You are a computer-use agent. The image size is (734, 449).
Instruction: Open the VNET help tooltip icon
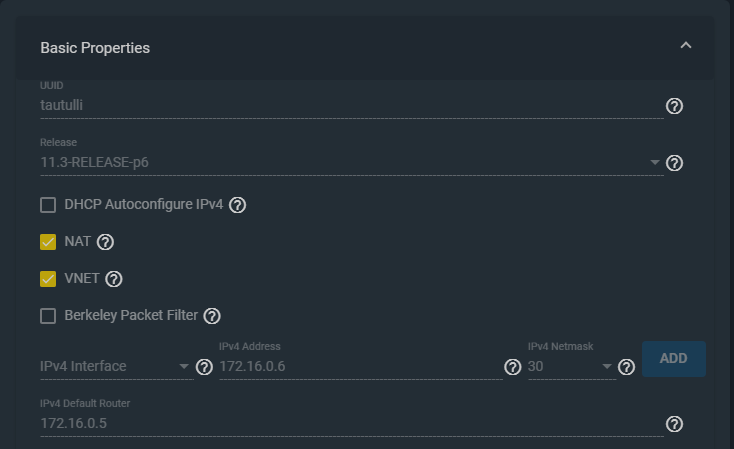point(114,279)
